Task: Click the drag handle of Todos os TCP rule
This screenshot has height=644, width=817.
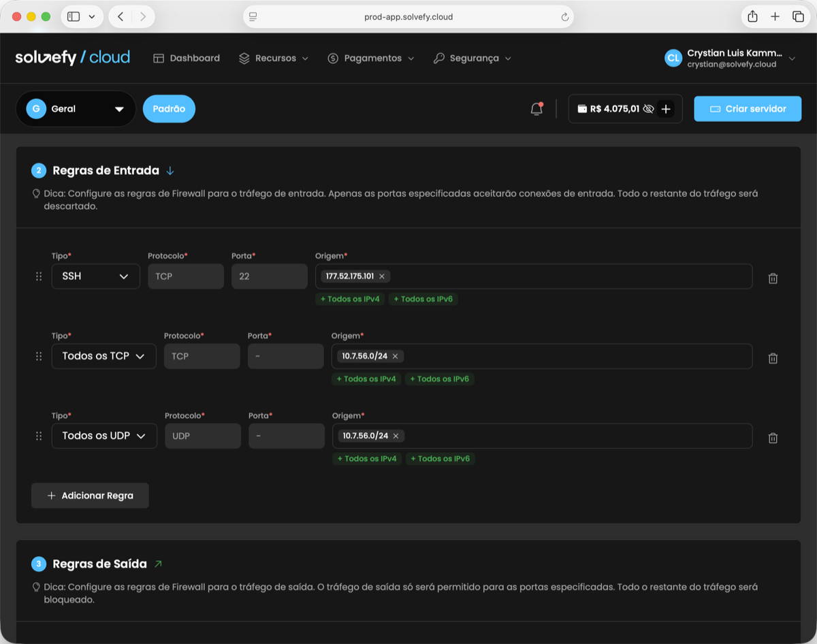Action: pos(39,356)
